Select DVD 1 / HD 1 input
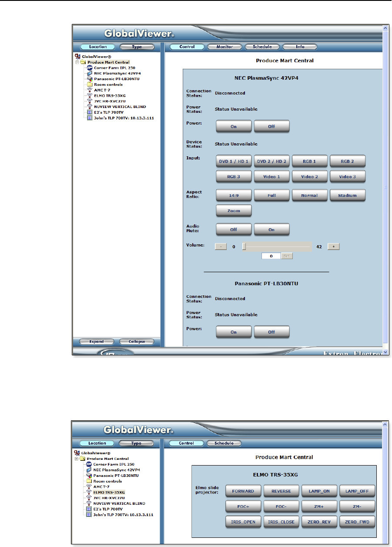The height and width of the screenshot is (547, 392). point(234,161)
